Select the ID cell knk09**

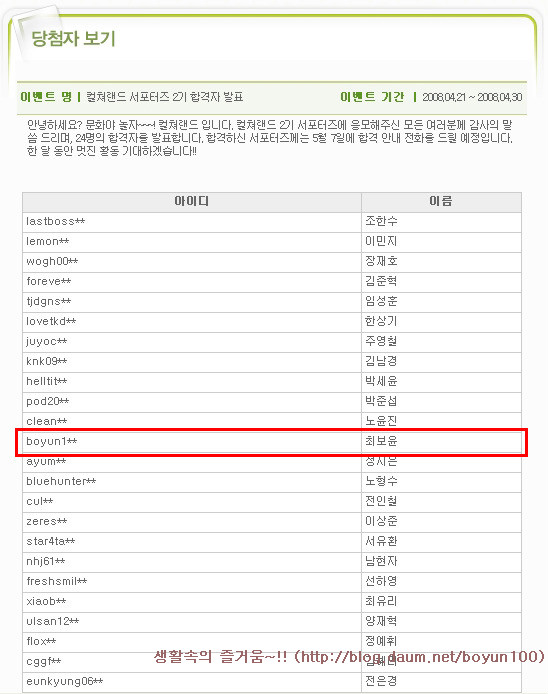click(x=192, y=362)
